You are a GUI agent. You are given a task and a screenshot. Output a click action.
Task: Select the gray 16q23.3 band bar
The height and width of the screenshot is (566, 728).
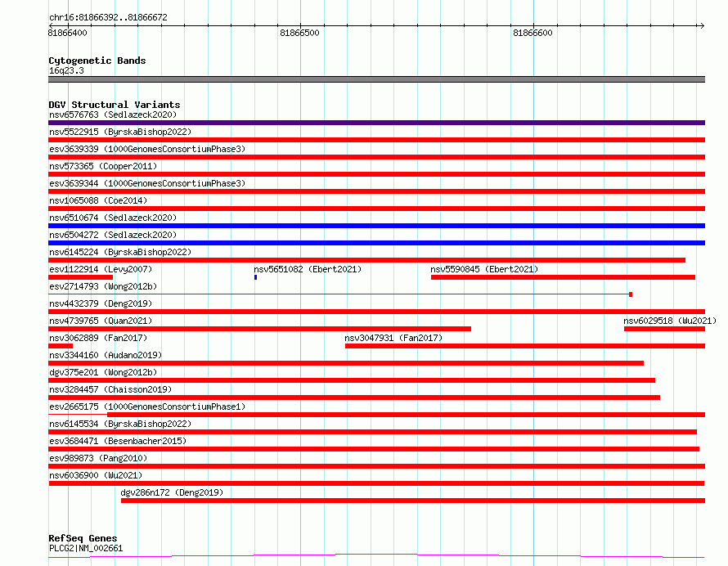(x=376, y=79)
